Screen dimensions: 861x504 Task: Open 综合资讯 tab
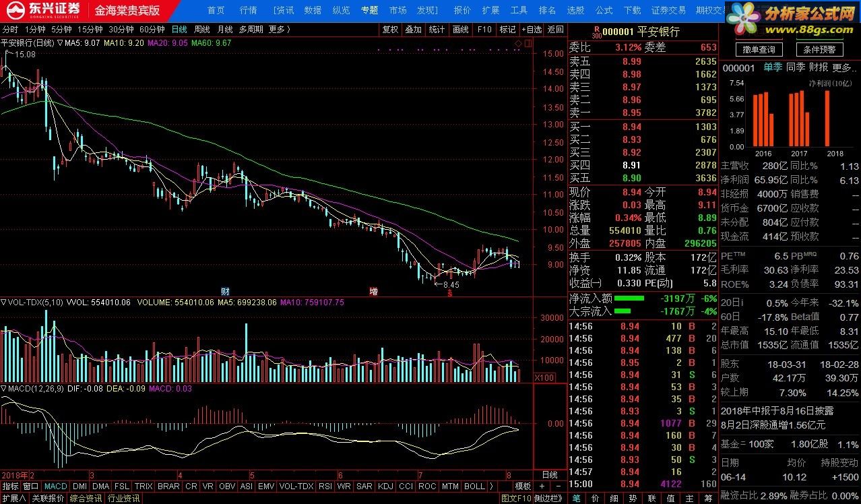click(86, 499)
